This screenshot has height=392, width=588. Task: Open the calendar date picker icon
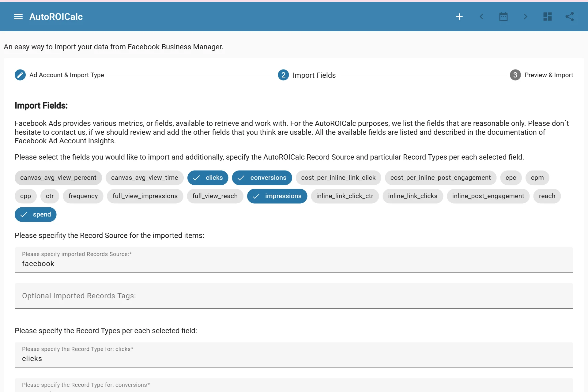point(503,17)
